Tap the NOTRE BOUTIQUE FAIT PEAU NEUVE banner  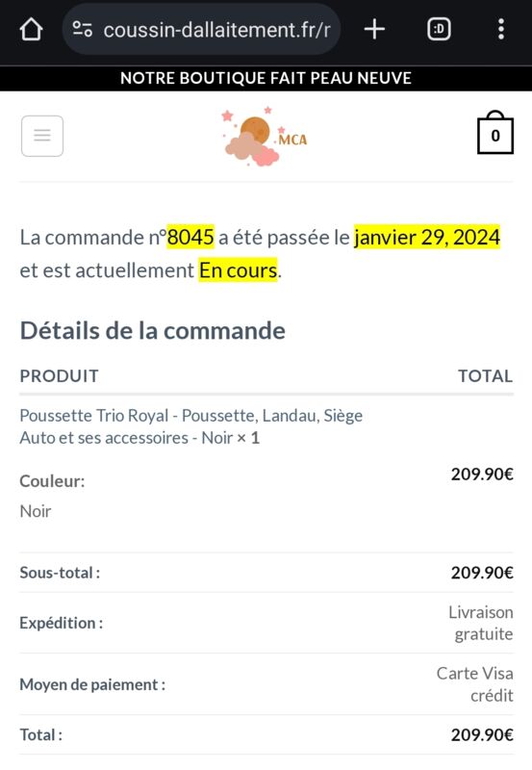(x=266, y=78)
